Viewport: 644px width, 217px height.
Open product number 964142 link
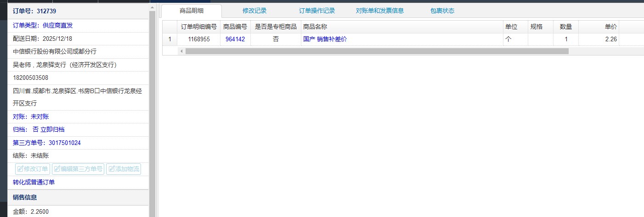tap(235, 39)
